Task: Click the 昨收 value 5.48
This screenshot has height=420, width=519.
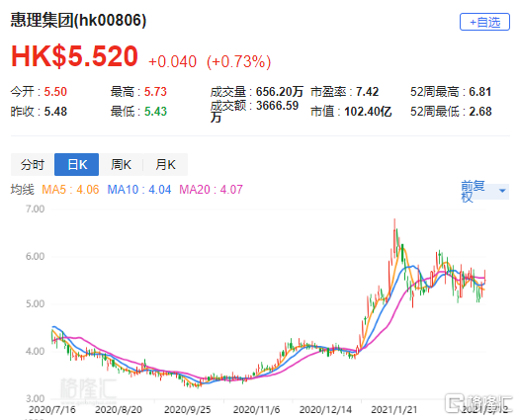Action: [x=55, y=112]
